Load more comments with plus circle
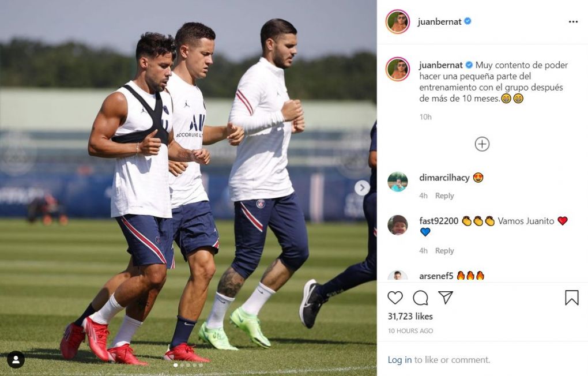This screenshot has width=588, height=376. point(482,144)
